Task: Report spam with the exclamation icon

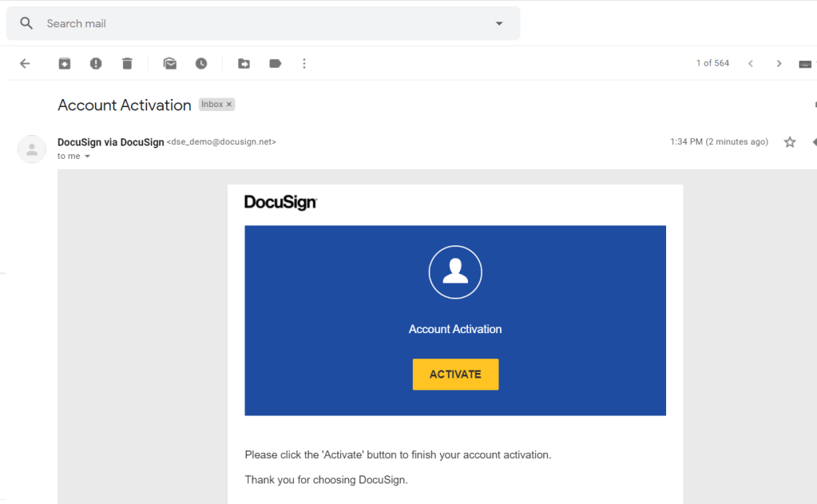Action: (96, 64)
